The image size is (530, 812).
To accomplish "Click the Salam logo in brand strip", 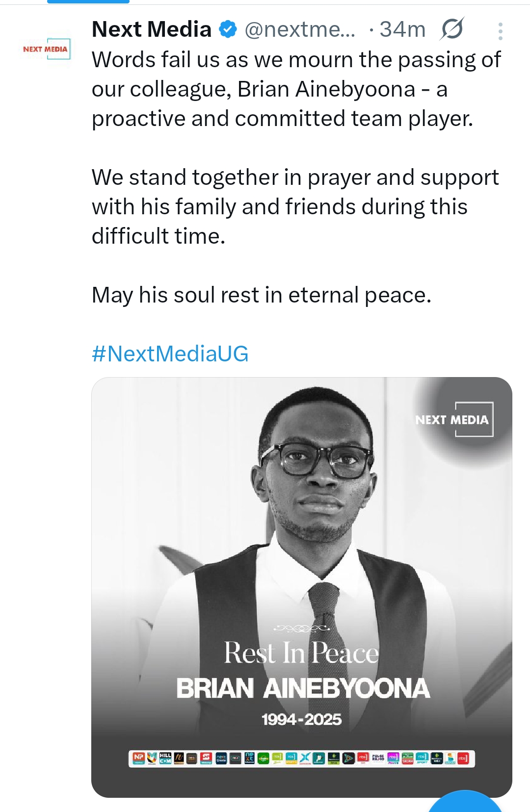I will (407, 759).
